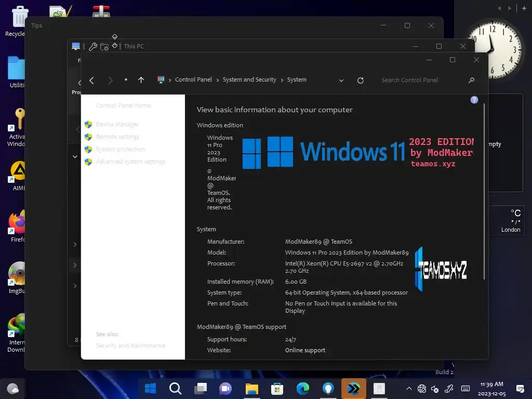Open Remote settings link

[117, 137]
